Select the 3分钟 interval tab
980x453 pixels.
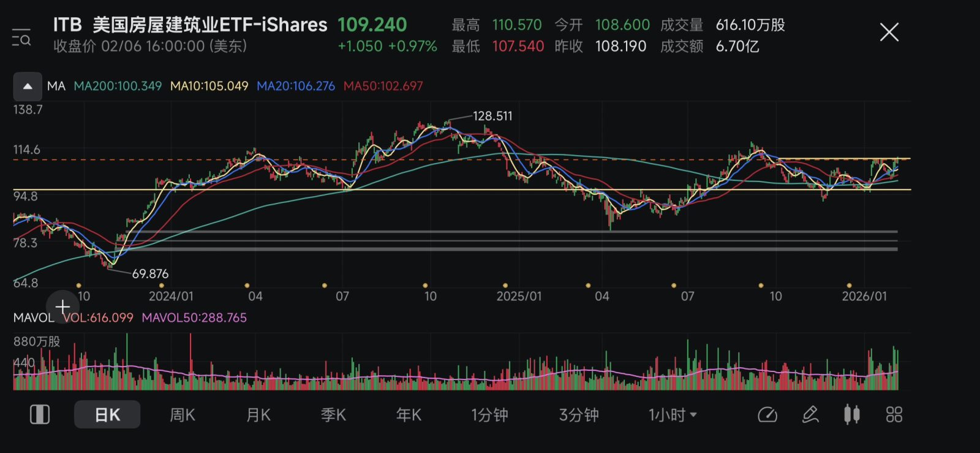coord(579,415)
